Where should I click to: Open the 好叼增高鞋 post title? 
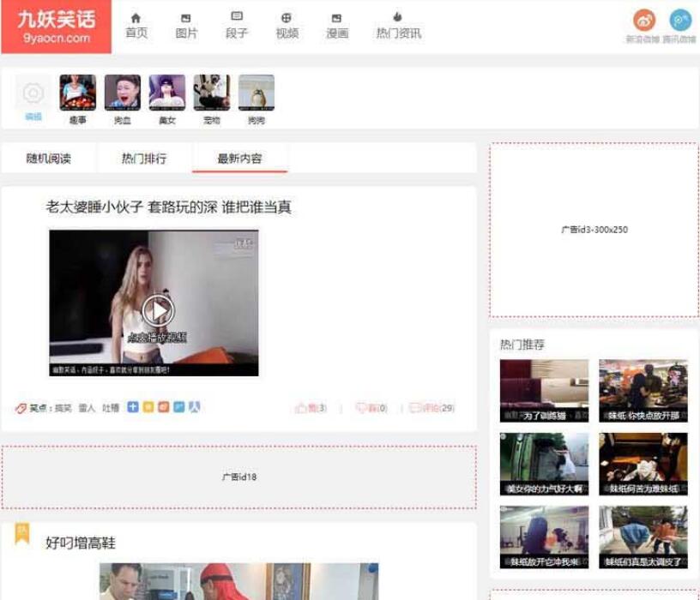(81, 542)
